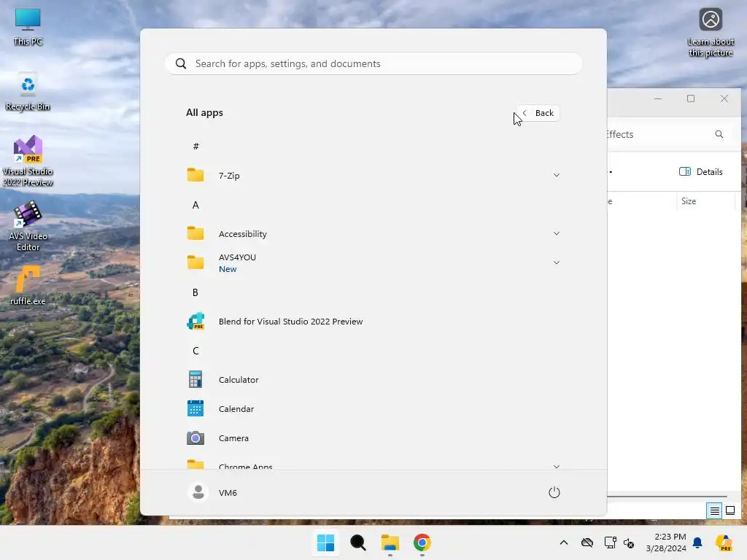Click the OneDrive cloud tray icon
Image resolution: width=747 pixels, height=560 pixels.
pos(587,542)
